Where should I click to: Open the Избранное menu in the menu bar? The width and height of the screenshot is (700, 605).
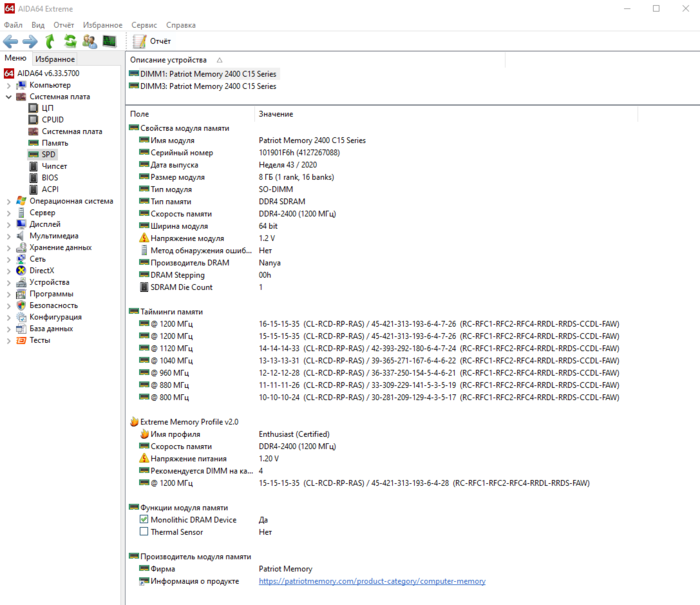tap(103, 25)
